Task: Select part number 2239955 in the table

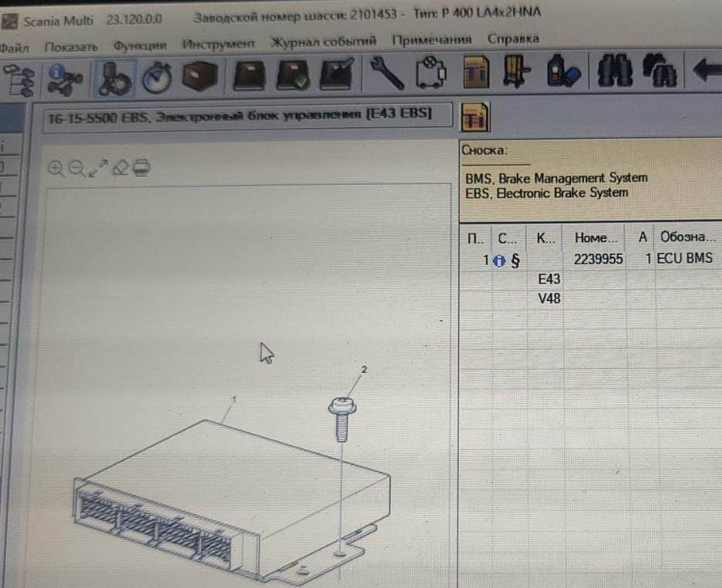Action: pos(598,260)
